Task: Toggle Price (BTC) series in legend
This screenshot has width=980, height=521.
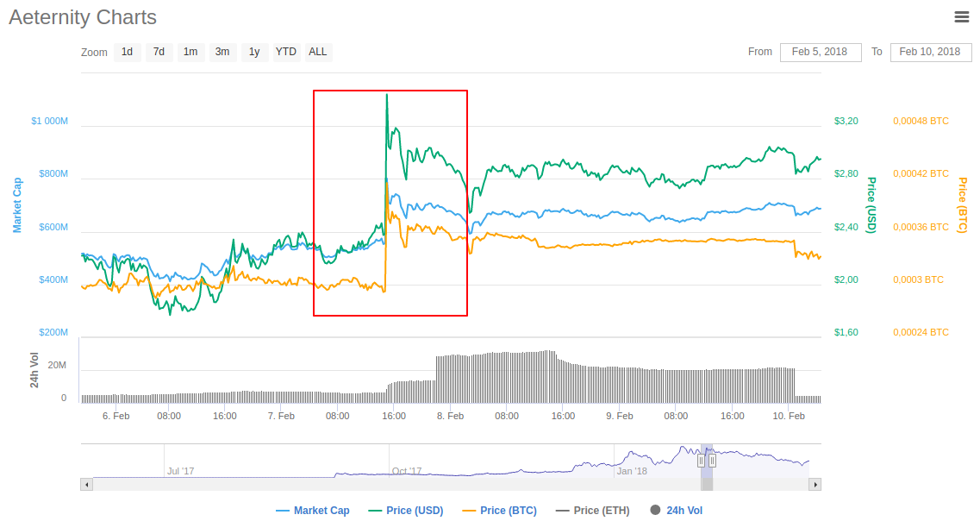Action: point(500,511)
